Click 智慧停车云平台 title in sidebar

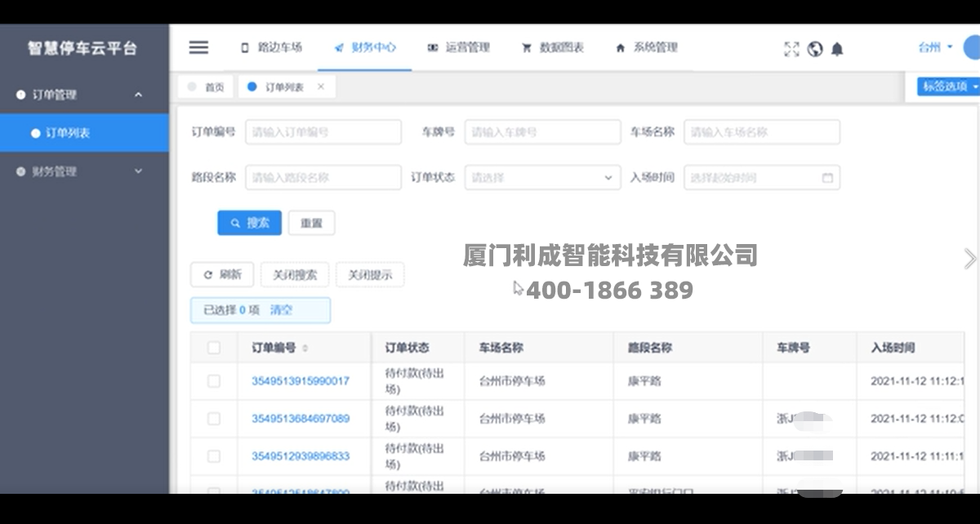tap(82, 48)
